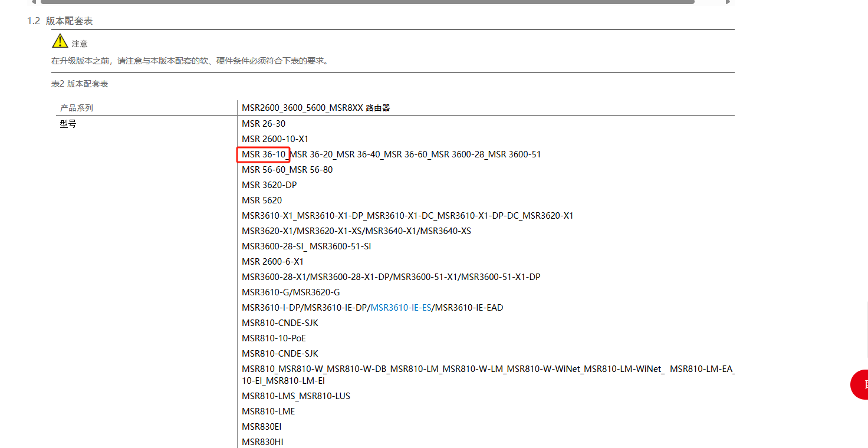
Task: Click the "MSR3610-G/MSR3620-G" entry
Action: click(x=291, y=292)
